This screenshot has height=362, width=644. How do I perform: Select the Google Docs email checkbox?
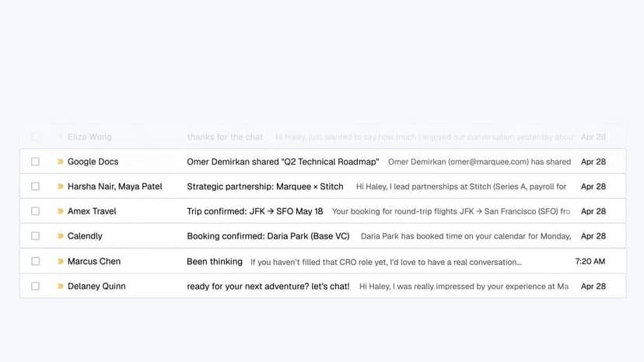35,162
